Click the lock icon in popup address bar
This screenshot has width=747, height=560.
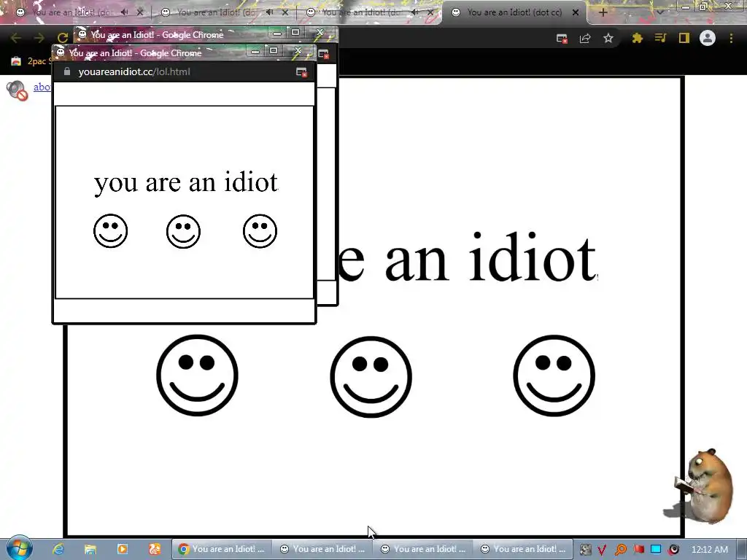(x=67, y=72)
